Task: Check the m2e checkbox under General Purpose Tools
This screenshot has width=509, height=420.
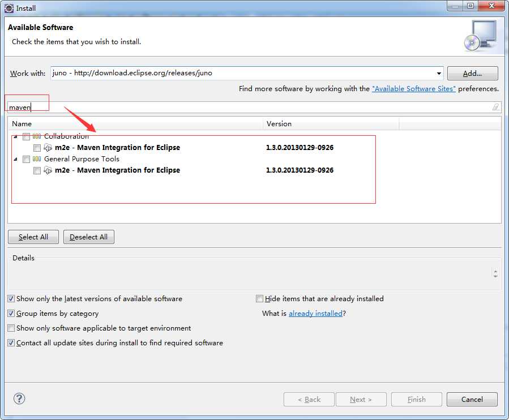Action: [37, 171]
